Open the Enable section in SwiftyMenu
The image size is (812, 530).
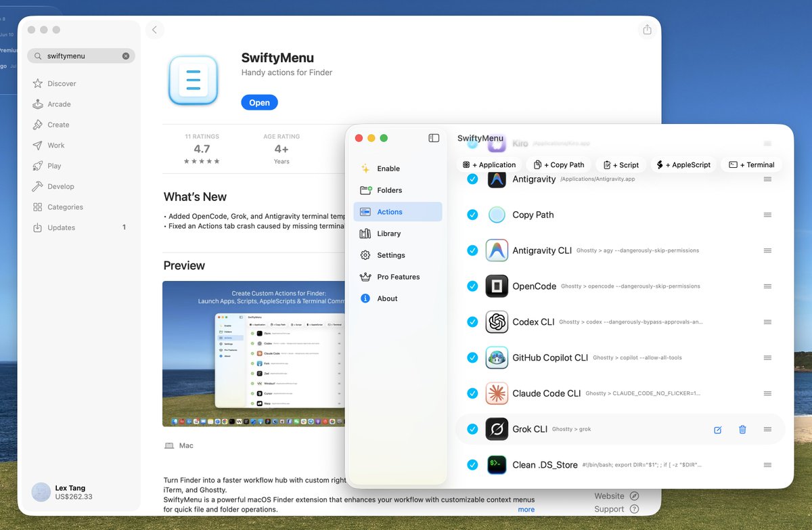point(398,169)
